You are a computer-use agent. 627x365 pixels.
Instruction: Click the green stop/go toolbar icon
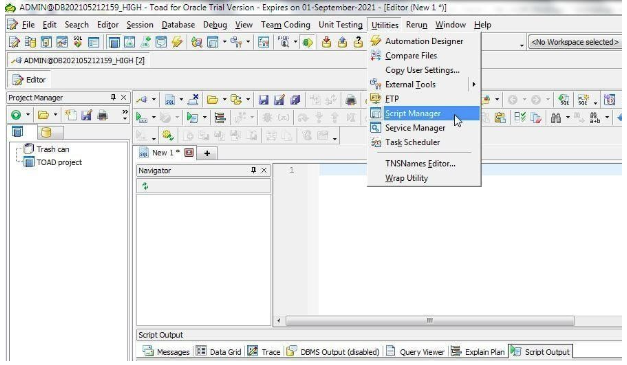point(308,42)
